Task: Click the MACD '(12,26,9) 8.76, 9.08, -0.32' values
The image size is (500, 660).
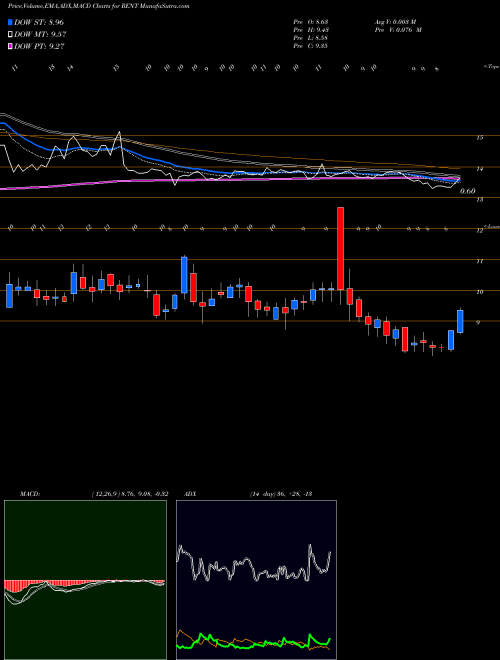Action: [x=129, y=494]
